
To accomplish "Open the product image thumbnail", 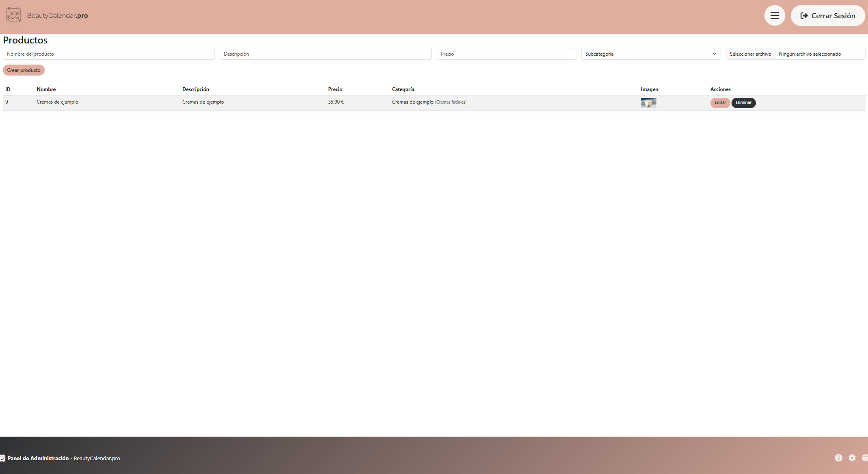I will (x=648, y=103).
